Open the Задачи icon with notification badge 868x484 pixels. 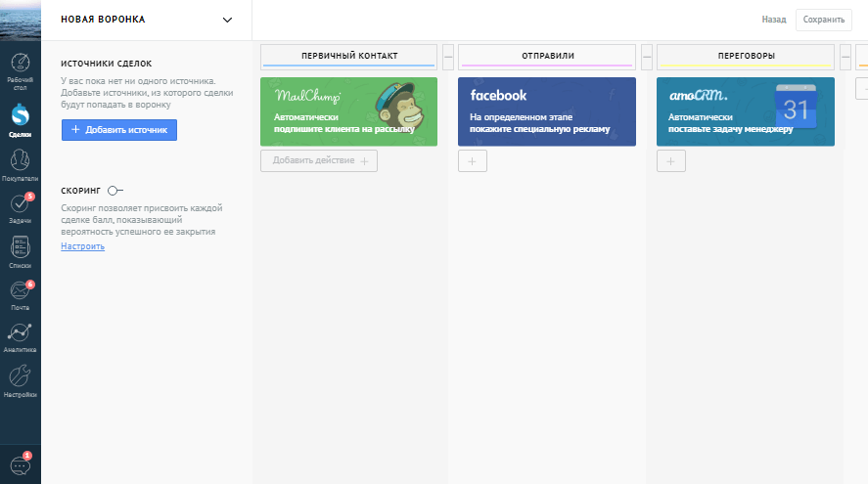pyautogui.click(x=20, y=208)
